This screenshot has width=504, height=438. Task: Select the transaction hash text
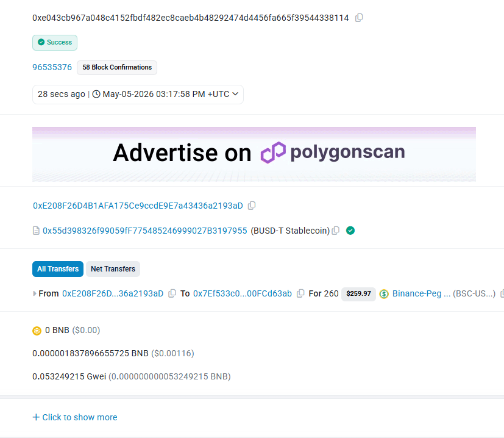click(x=191, y=18)
